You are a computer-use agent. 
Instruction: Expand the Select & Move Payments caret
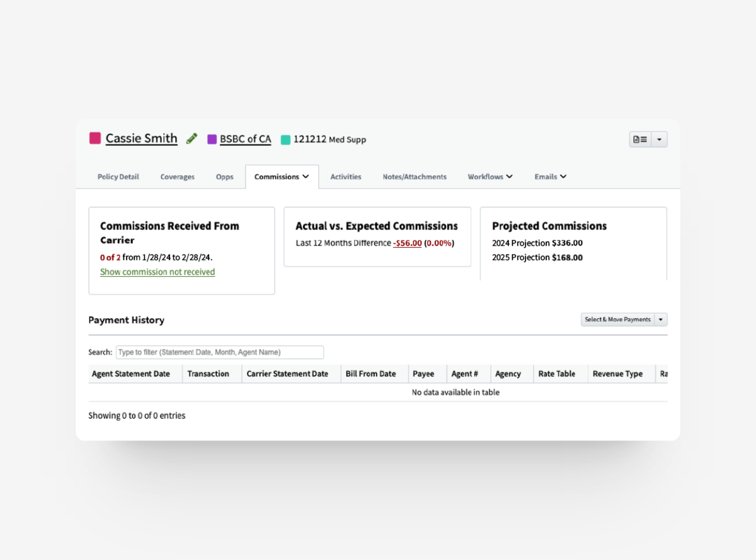coord(661,320)
